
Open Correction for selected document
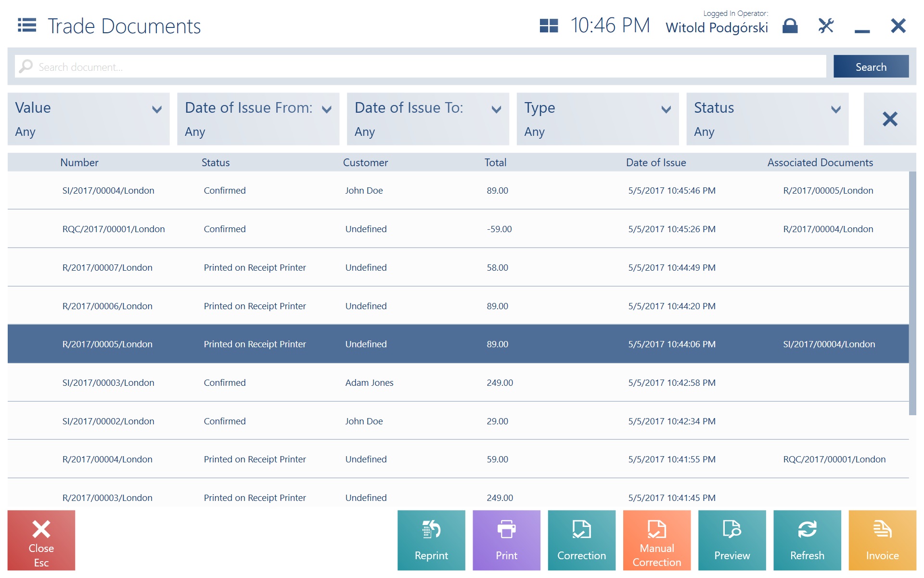581,540
